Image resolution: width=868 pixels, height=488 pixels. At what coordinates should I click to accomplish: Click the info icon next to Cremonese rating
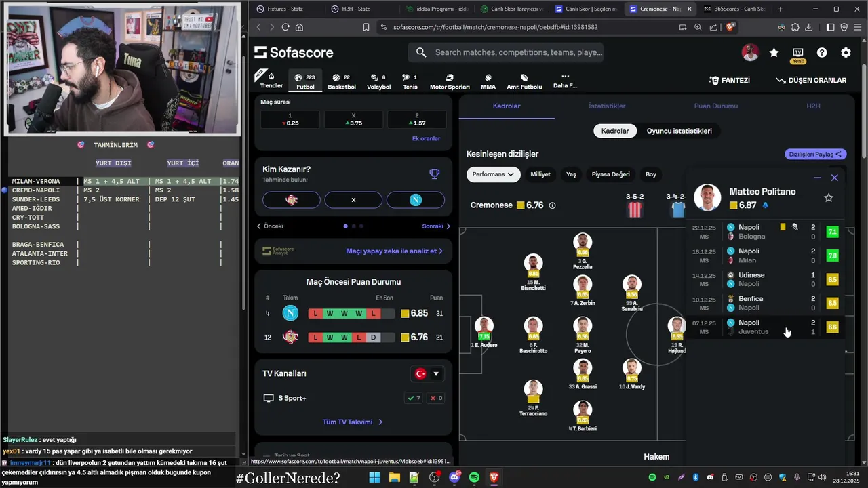pyautogui.click(x=552, y=205)
